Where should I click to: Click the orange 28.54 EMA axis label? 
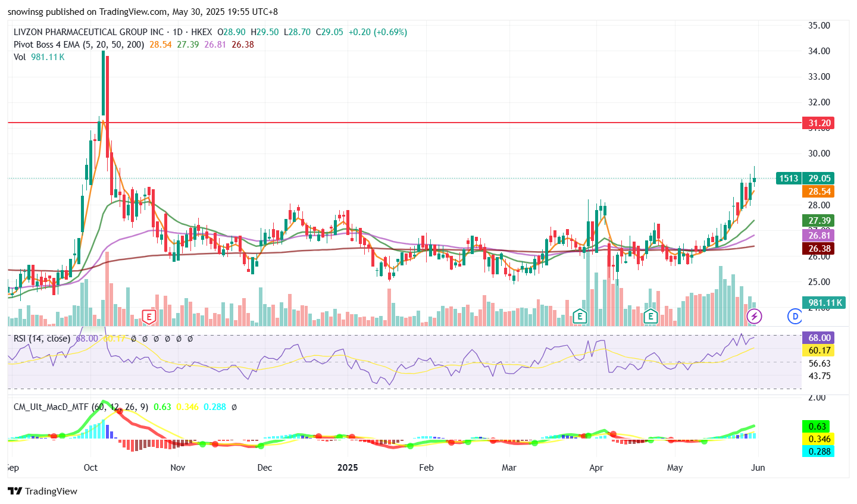tap(819, 192)
